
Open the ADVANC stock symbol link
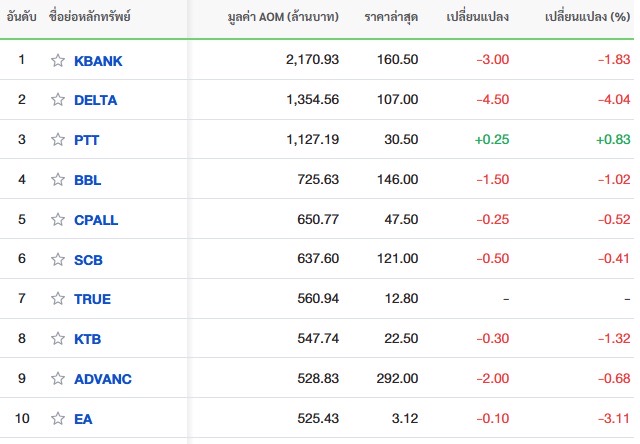103,379
